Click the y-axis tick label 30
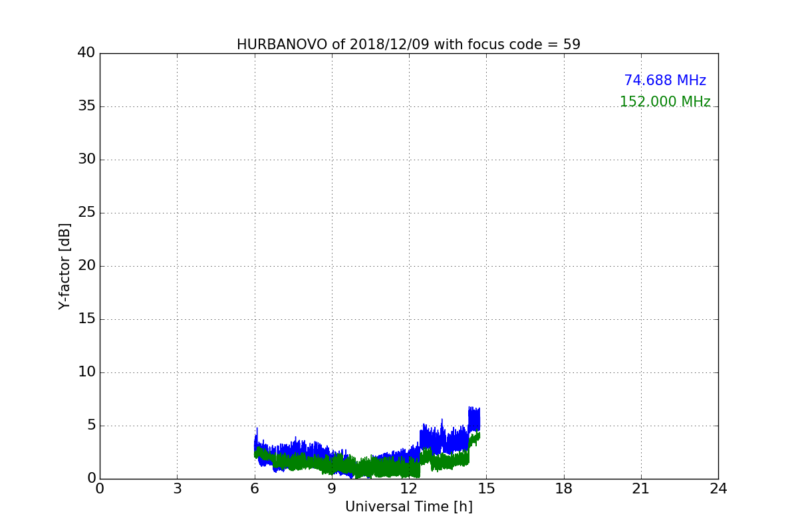Screen dimensions: 798x532 click(86, 160)
